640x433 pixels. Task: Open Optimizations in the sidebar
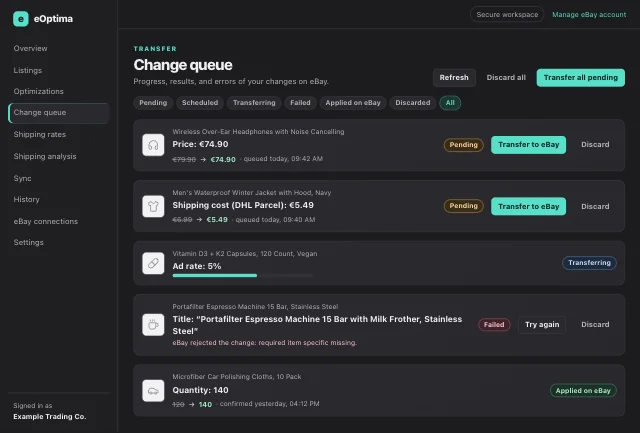[38, 91]
